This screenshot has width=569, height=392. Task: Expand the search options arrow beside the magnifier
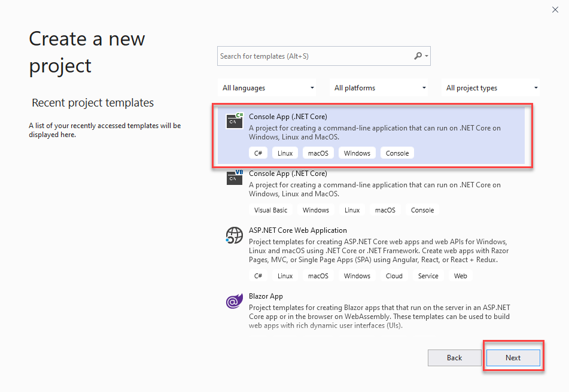[x=427, y=56]
